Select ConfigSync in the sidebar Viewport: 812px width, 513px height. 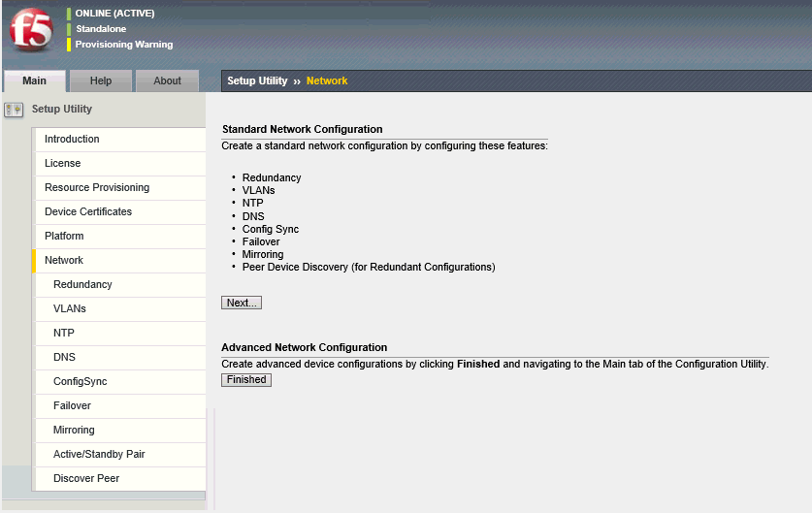(80, 382)
